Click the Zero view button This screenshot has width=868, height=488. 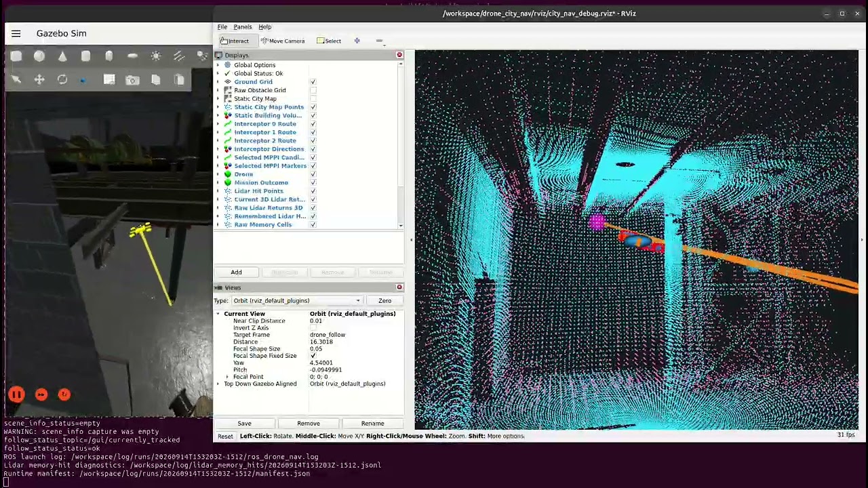coord(384,301)
